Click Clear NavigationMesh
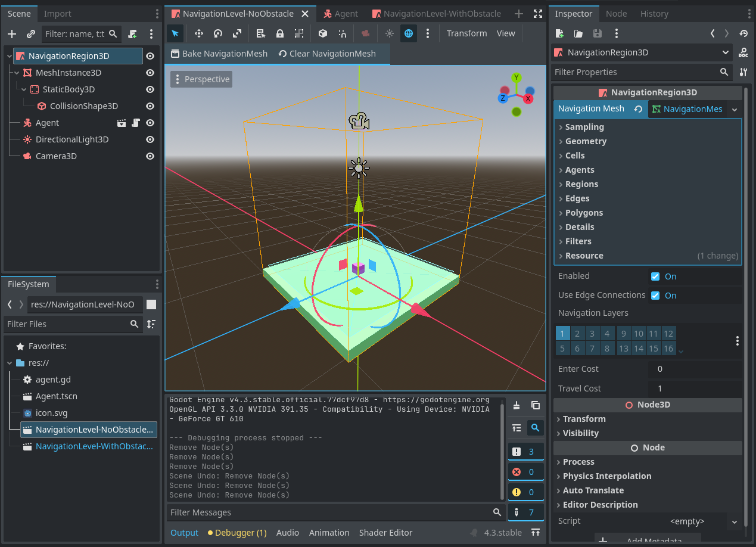Image resolution: width=756 pixels, height=547 pixels. 327,53
